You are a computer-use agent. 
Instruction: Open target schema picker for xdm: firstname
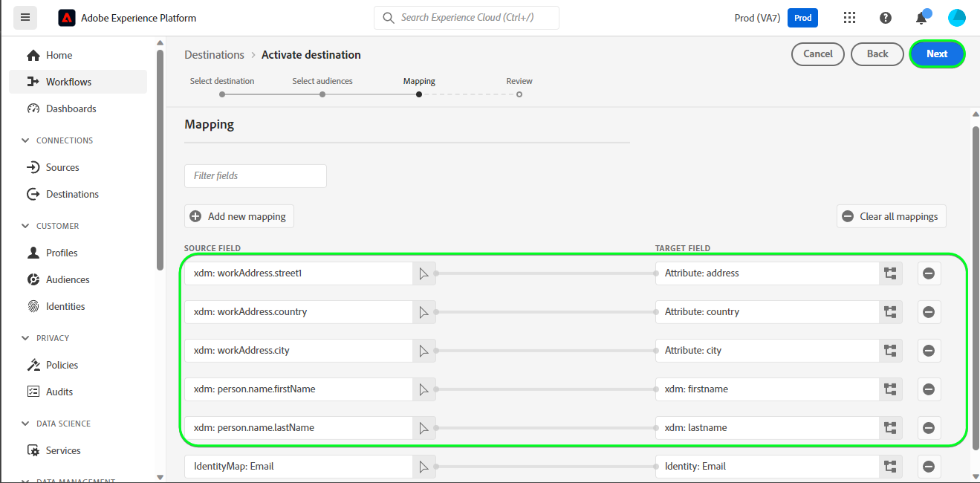(890, 389)
